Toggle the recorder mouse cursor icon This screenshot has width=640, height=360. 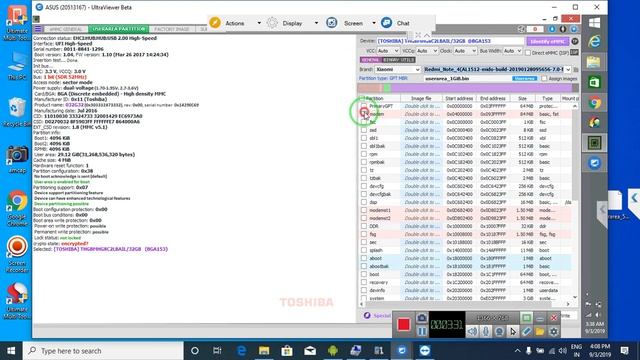click(x=513, y=331)
